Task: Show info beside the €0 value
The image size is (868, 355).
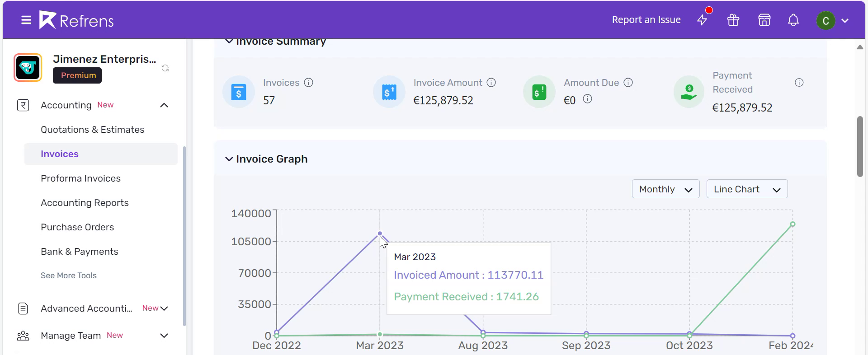Action: [587, 99]
